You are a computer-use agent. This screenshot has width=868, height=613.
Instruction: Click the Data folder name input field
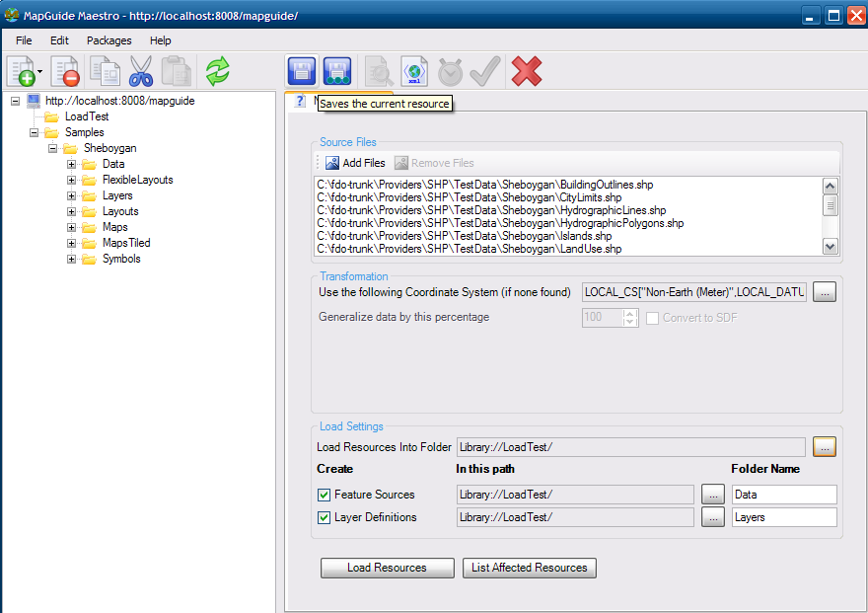point(784,495)
